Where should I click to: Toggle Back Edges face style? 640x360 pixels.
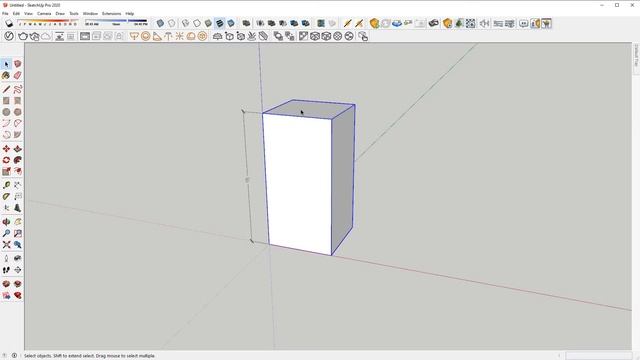pos(172,23)
